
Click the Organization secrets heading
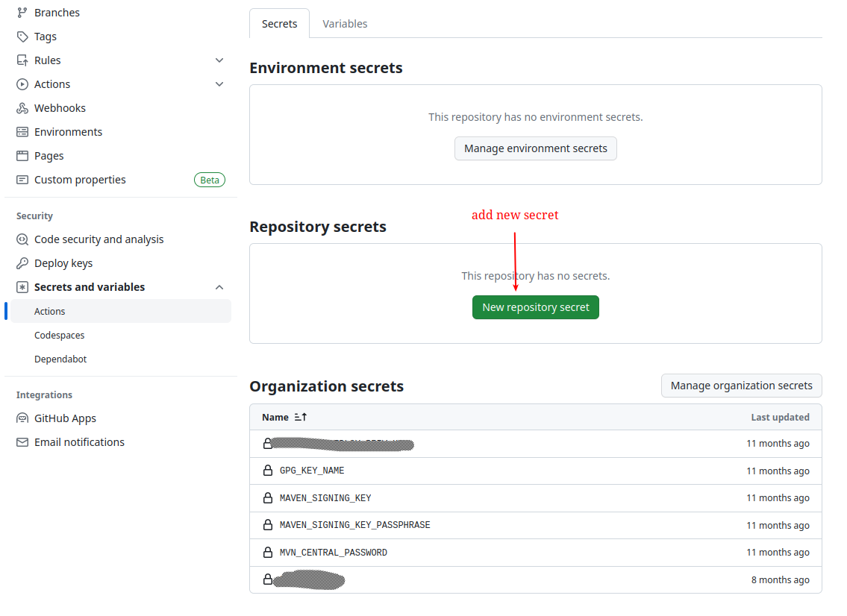pyautogui.click(x=326, y=386)
